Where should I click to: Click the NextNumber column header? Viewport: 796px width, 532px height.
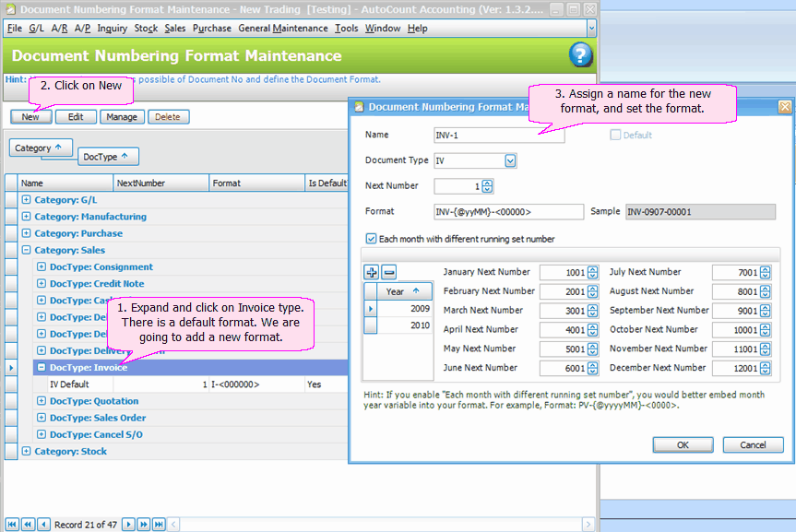[x=160, y=183]
